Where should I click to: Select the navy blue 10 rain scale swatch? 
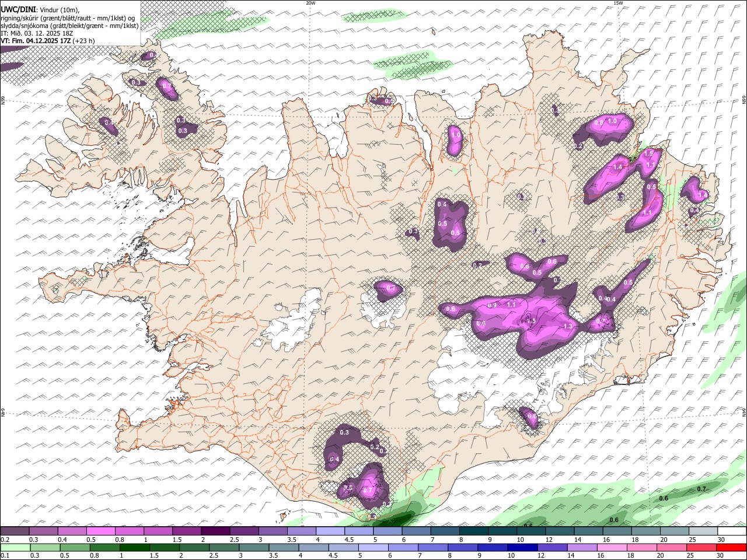coord(522,547)
